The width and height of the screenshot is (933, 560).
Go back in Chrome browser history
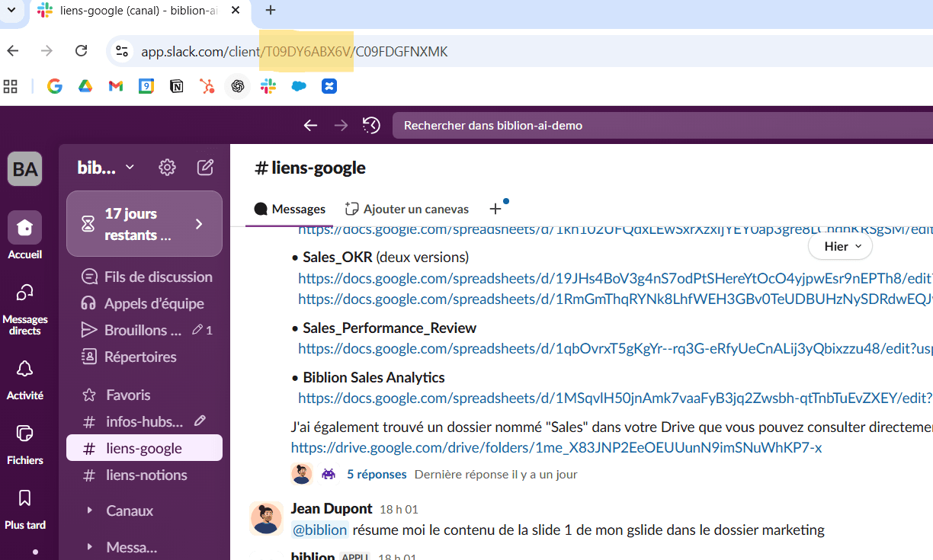coord(13,51)
